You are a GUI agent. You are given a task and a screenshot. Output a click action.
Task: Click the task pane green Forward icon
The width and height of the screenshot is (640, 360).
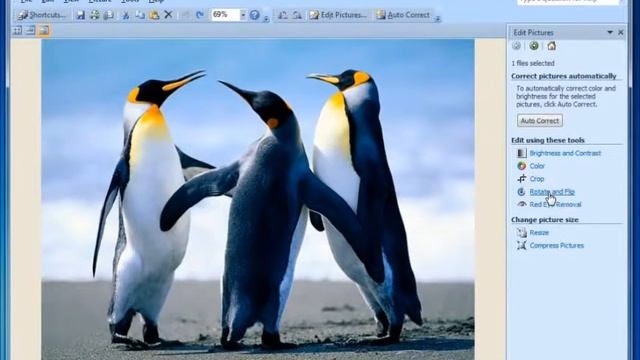(x=534, y=46)
